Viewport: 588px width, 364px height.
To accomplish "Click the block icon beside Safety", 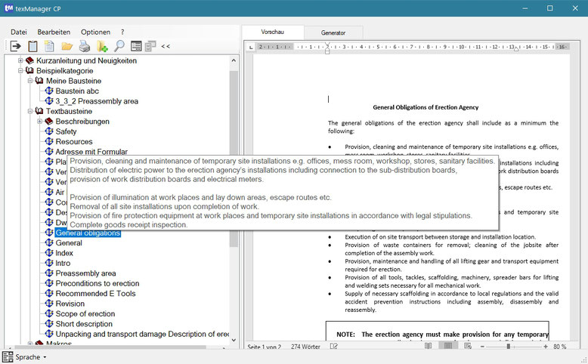I will (x=49, y=131).
